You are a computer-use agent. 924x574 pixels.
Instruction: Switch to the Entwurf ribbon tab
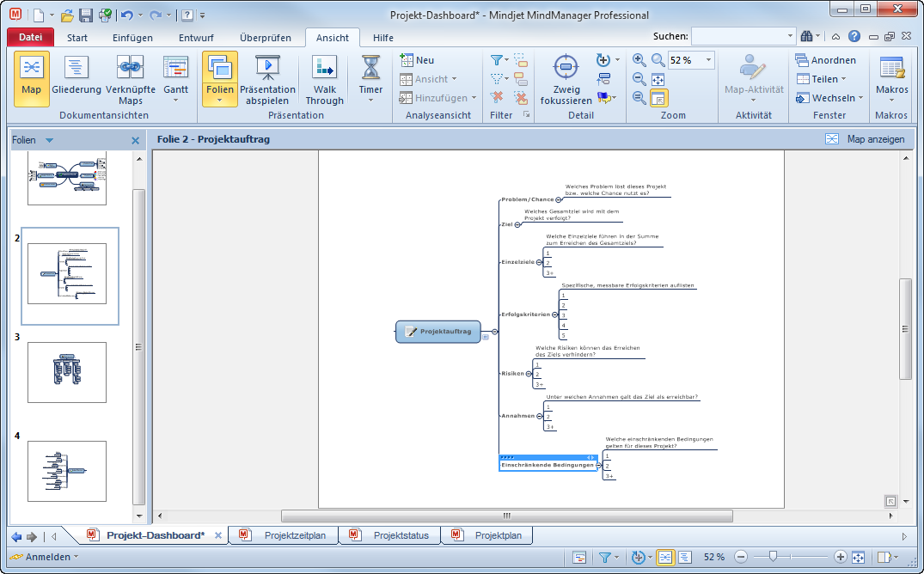tap(196, 38)
